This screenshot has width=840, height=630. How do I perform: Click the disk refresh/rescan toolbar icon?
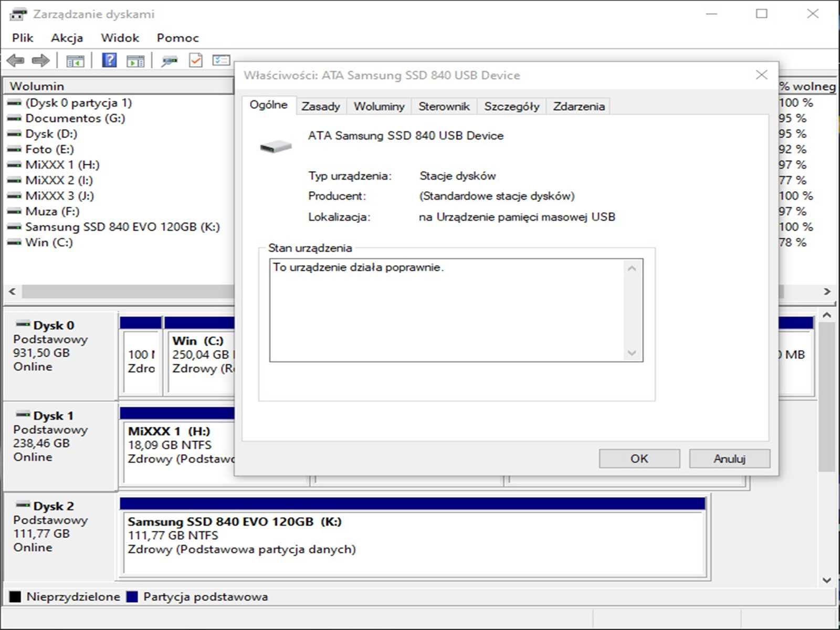[x=169, y=61]
